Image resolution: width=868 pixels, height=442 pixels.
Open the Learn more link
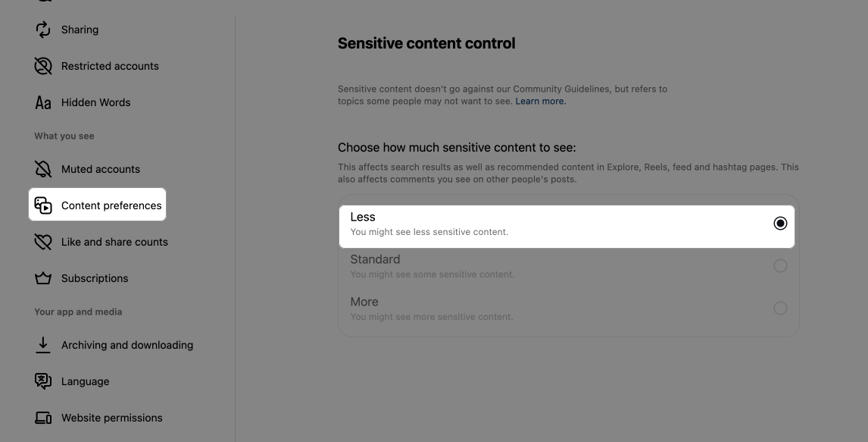point(540,101)
